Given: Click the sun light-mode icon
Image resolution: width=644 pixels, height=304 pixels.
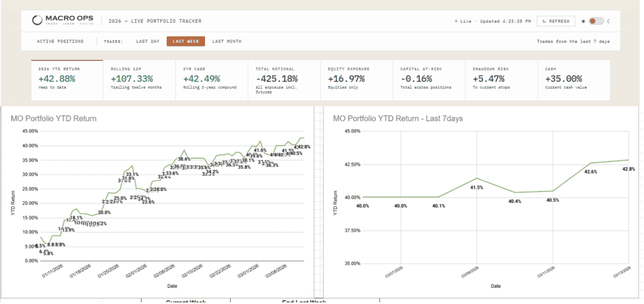Looking at the screenshot, I should coord(583,21).
